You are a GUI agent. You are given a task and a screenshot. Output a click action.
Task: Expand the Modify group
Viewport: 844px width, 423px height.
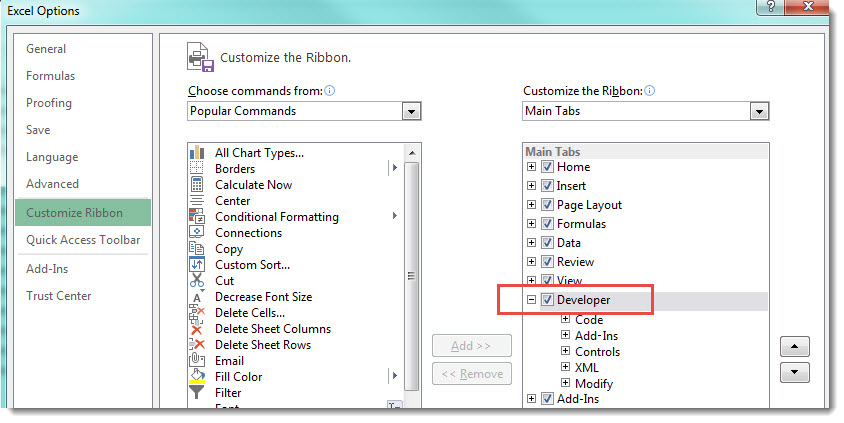pos(565,383)
